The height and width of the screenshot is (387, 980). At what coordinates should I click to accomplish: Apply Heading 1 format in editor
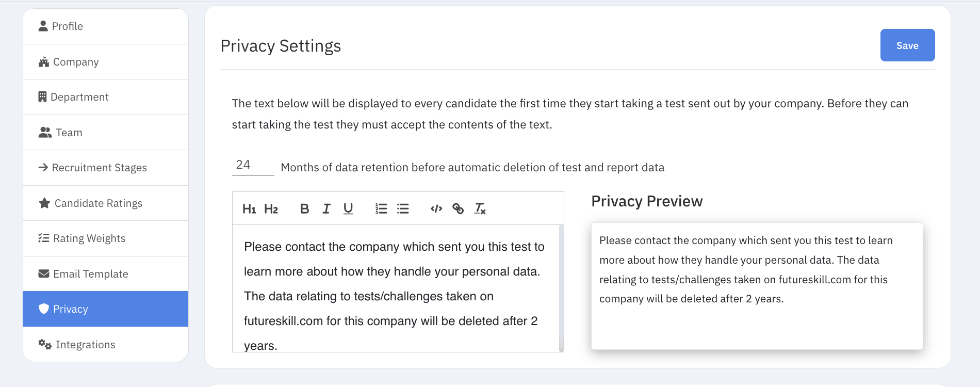(249, 209)
